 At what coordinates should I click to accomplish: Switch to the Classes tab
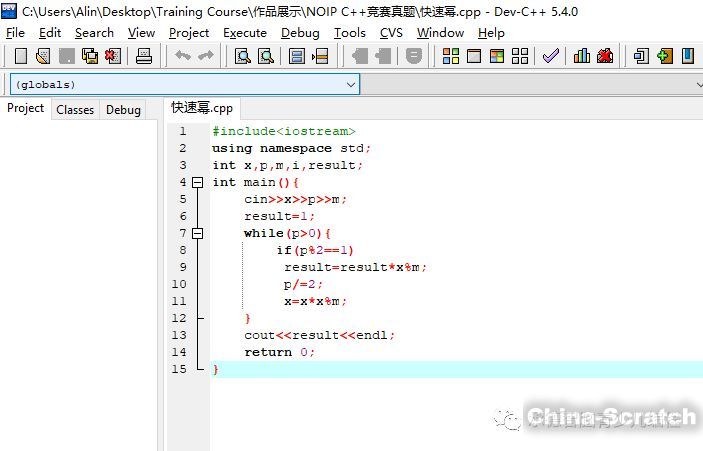[75, 110]
